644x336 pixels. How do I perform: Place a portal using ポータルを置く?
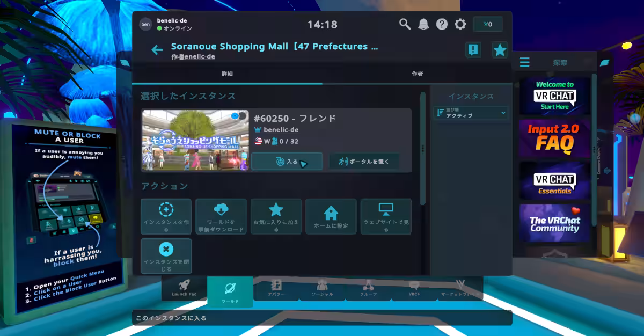click(x=364, y=161)
